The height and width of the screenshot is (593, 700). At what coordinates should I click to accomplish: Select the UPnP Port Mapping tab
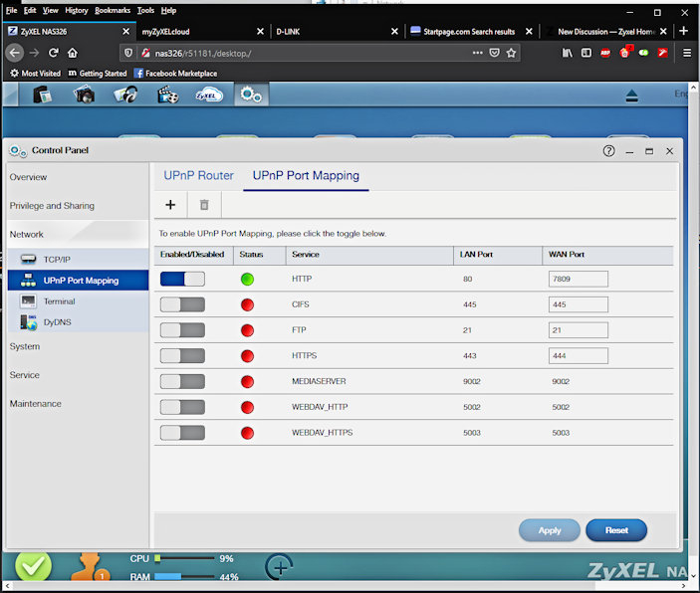306,176
